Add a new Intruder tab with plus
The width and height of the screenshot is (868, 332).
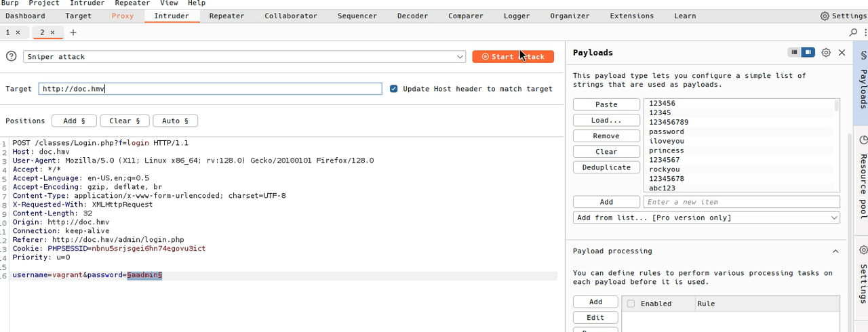pyautogui.click(x=73, y=32)
